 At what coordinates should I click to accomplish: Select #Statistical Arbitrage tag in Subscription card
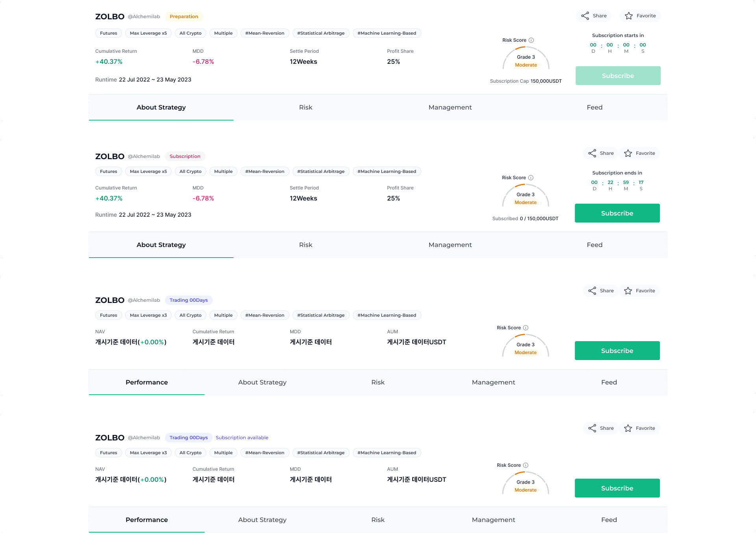(x=321, y=171)
